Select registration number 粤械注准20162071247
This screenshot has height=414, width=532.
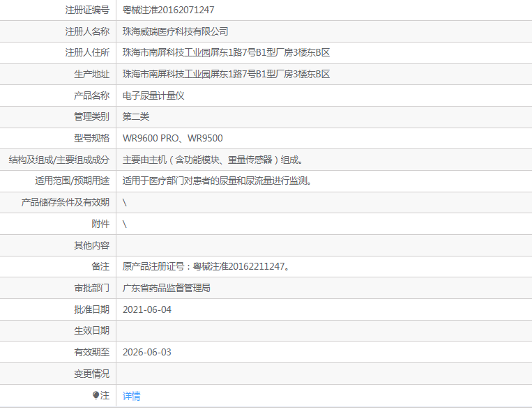pos(168,10)
